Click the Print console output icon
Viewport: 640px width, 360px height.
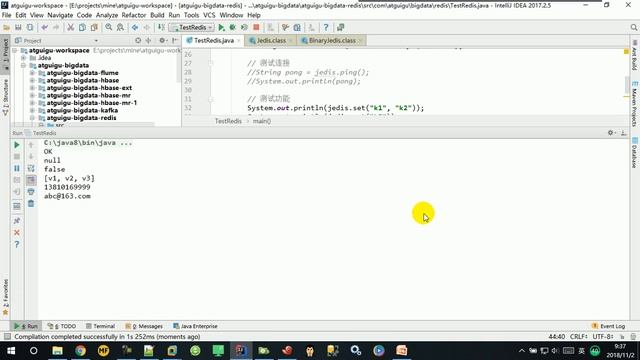coord(31,191)
